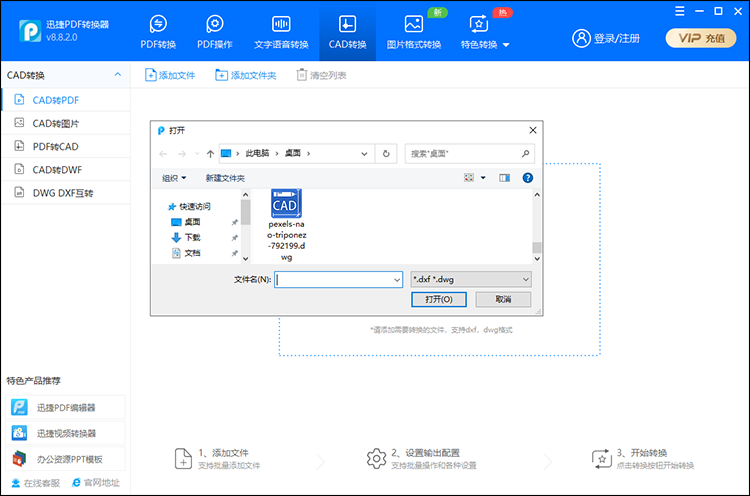
Task: Open the dialog help icon
Action: point(528,177)
